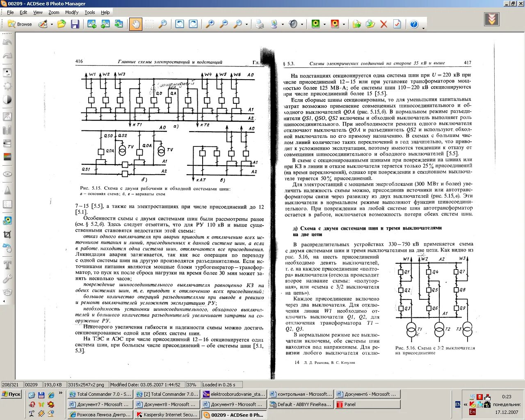
Task: Expand the red flower icon dropdown
Action: pyautogui.click(x=344, y=25)
